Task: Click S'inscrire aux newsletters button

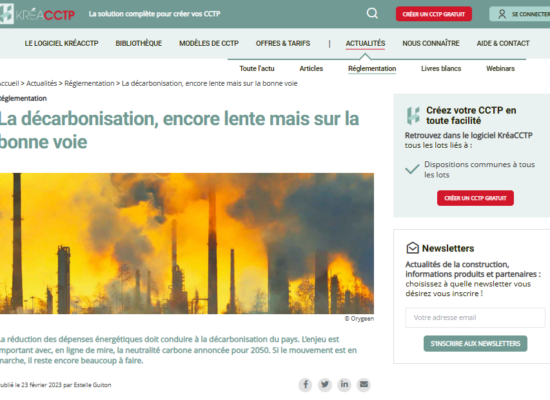Action: (x=475, y=343)
